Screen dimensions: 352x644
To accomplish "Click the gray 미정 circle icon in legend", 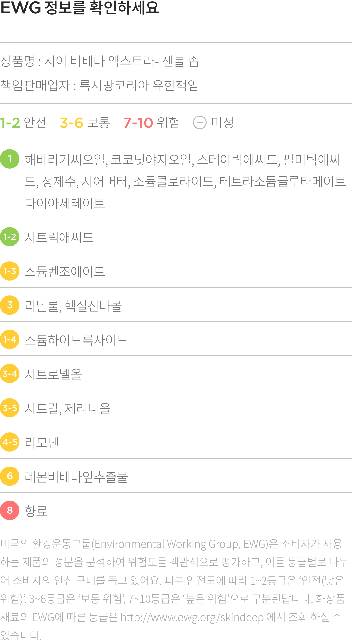I will coord(200,122).
